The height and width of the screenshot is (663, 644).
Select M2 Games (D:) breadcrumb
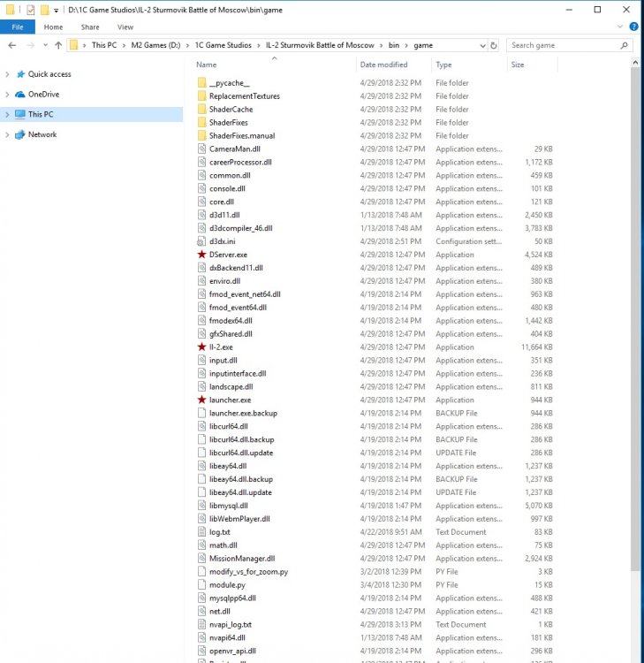(x=155, y=45)
